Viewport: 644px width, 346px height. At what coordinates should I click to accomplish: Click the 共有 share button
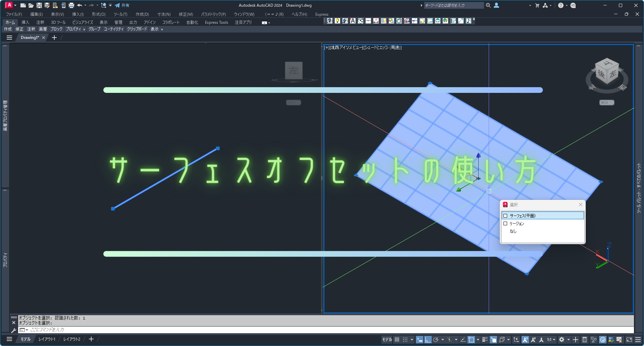122,5
